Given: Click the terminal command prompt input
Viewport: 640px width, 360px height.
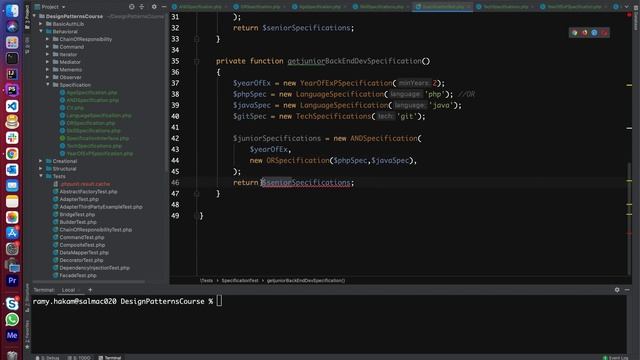Looking at the screenshot, I should click(219, 301).
